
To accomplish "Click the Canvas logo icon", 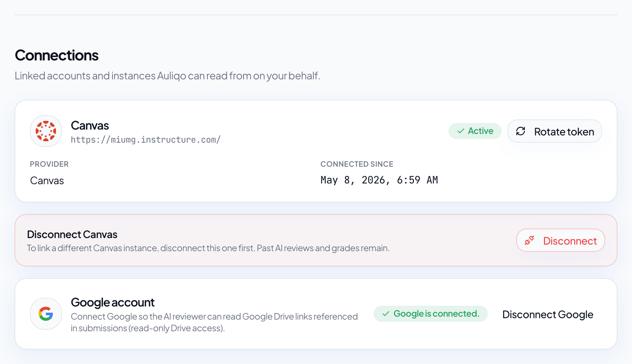I will [x=46, y=131].
